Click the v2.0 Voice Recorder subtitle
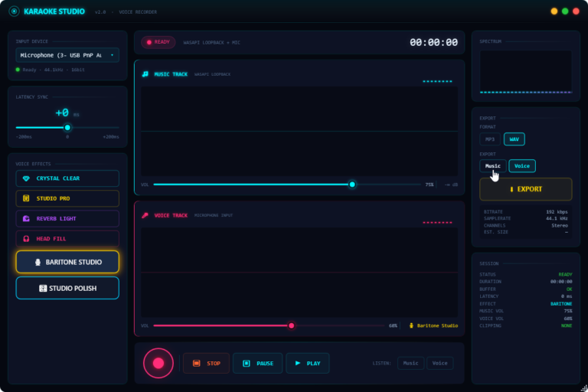 [x=126, y=12]
